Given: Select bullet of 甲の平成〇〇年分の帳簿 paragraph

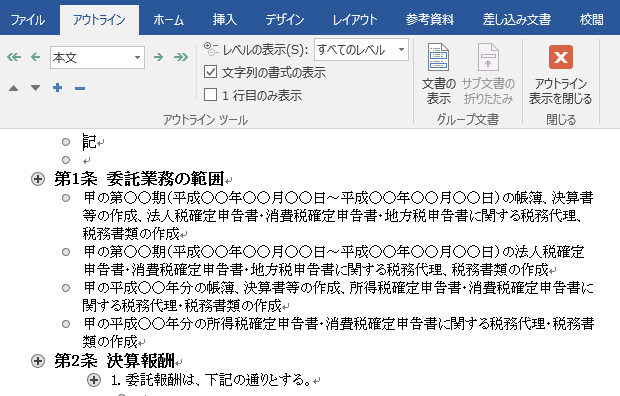Looking at the screenshot, I should [66, 288].
